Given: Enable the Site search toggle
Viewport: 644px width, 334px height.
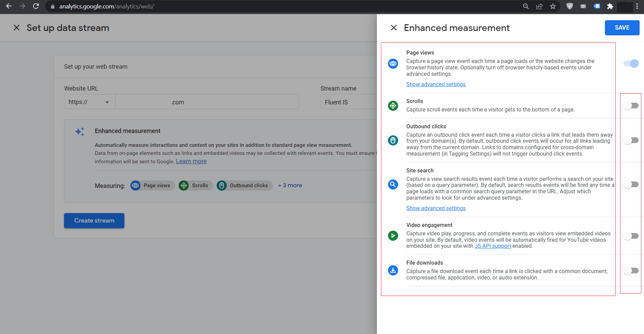Looking at the screenshot, I should [x=631, y=185].
